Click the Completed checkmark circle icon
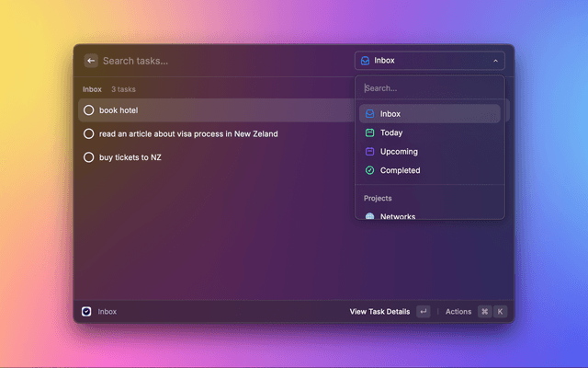 pos(369,170)
